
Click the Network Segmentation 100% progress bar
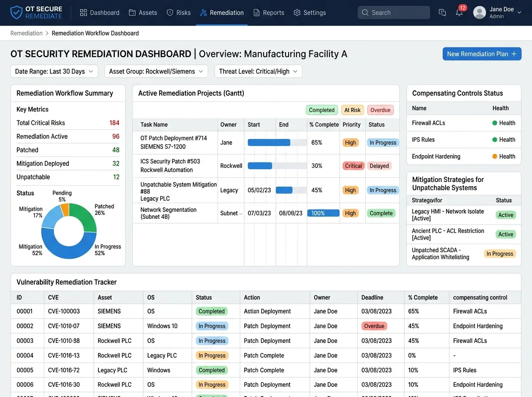coord(323,213)
